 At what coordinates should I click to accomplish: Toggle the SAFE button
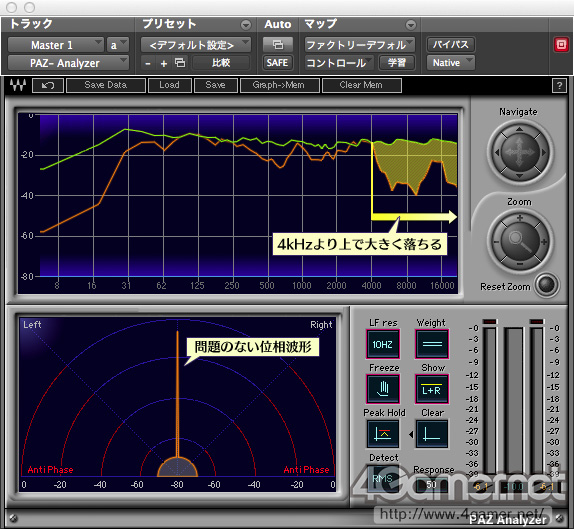point(277,63)
